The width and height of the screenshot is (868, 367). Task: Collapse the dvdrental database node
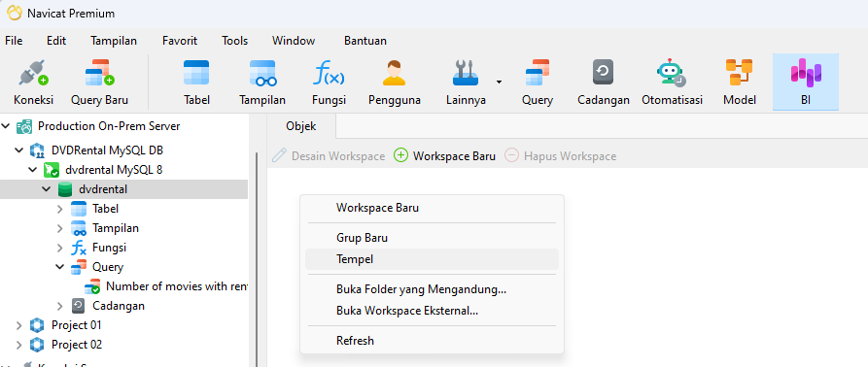(47, 189)
